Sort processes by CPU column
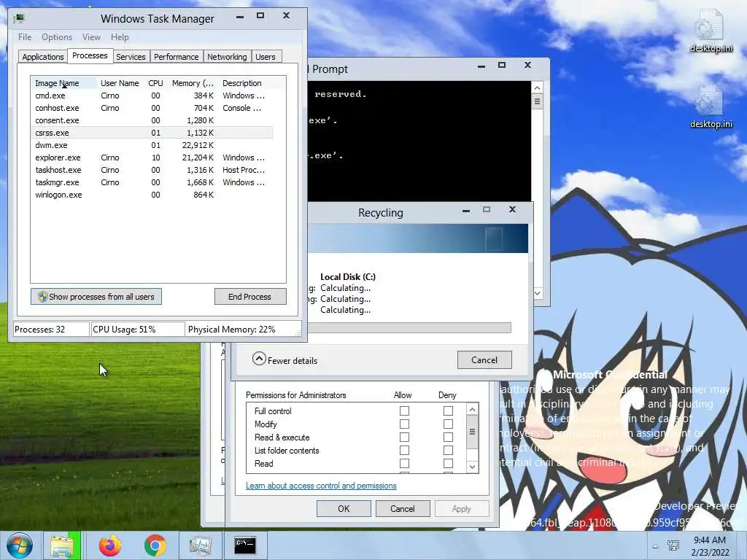Viewport: 747px width, 560px height. [156, 83]
